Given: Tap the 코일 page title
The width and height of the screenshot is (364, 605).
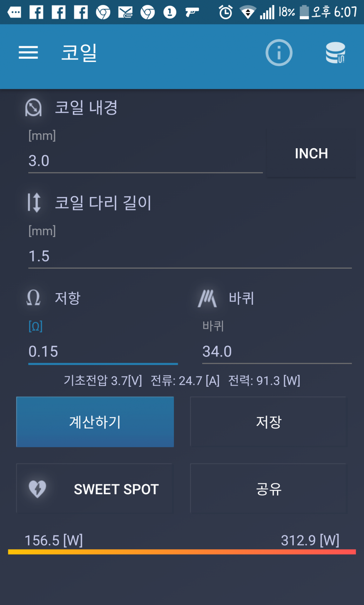Looking at the screenshot, I should (79, 53).
